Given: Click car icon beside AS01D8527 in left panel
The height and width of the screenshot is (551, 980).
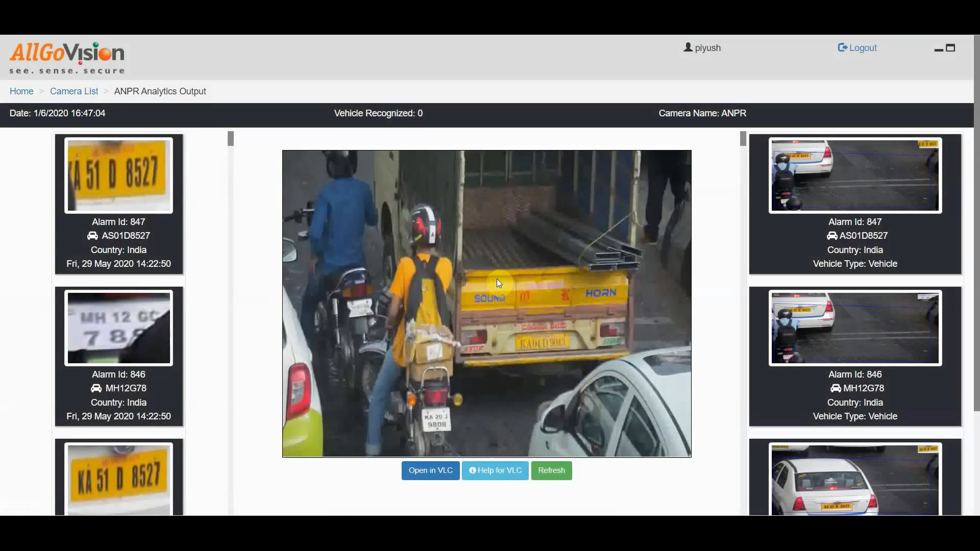Looking at the screenshot, I should pos(92,236).
